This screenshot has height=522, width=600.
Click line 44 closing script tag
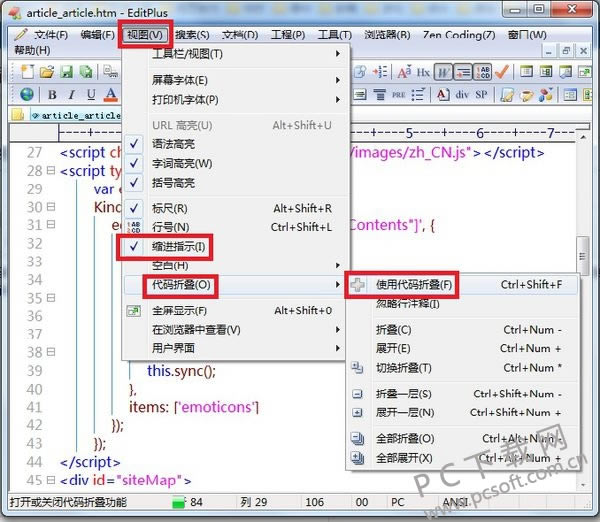click(x=90, y=462)
